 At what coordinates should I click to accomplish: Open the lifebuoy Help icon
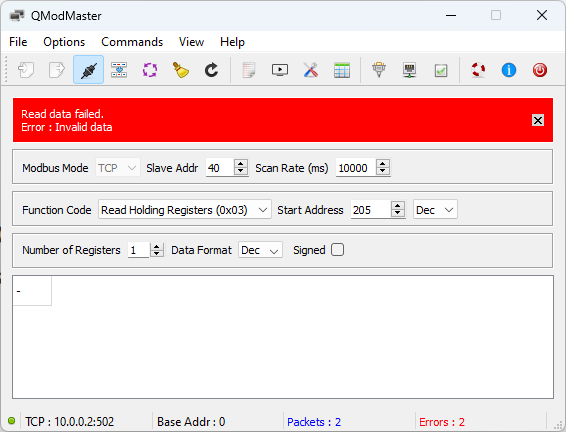[x=478, y=70]
